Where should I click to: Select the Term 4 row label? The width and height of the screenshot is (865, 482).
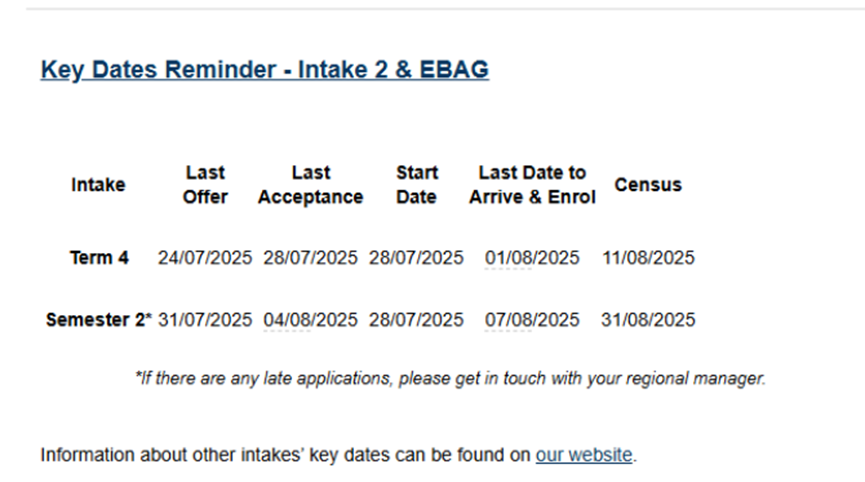pos(99,258)
